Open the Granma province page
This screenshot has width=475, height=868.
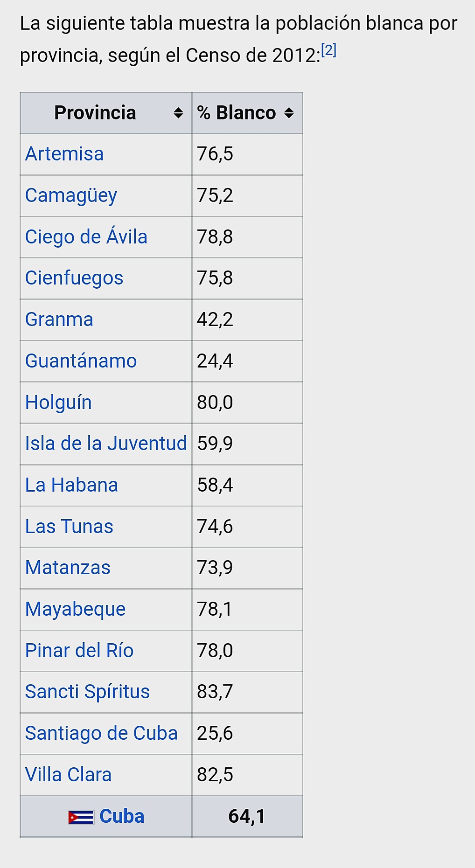(x=59, y=319)
